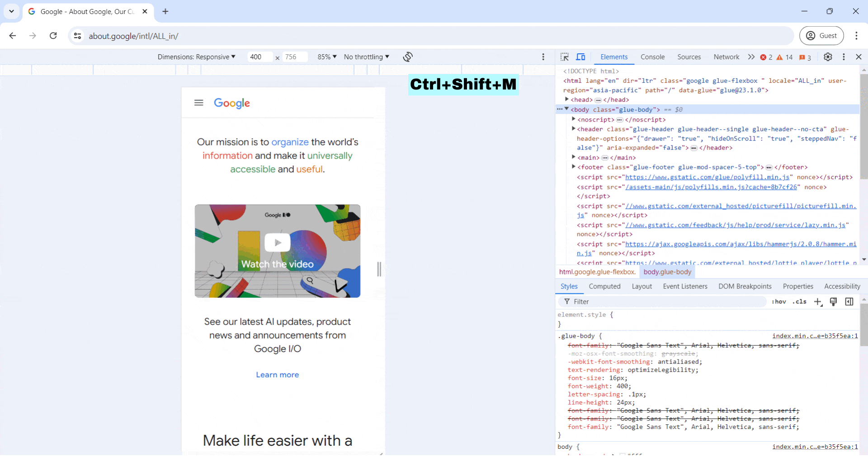
Task: Add a new style rule plus icon
Action: coord(818,302)
